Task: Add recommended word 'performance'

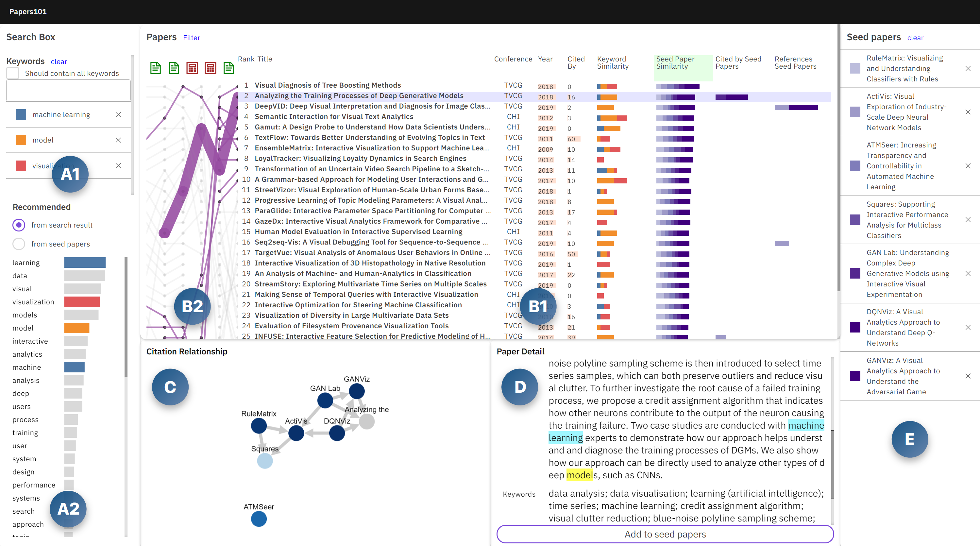Action: [34, 485]
